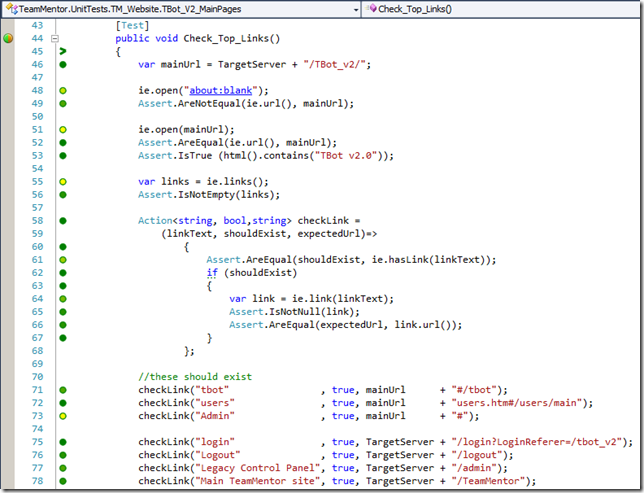Image resolution: width=644 pixels, height=493 pixels.
Task: Click the yellow coverage dot on line 51
Action: coord(62,129)
